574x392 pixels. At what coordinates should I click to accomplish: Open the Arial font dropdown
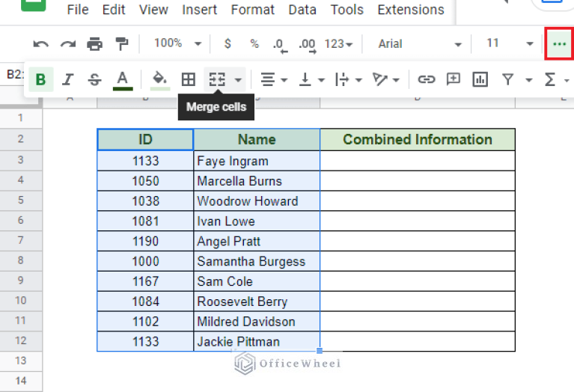click(x=419, y=44)
